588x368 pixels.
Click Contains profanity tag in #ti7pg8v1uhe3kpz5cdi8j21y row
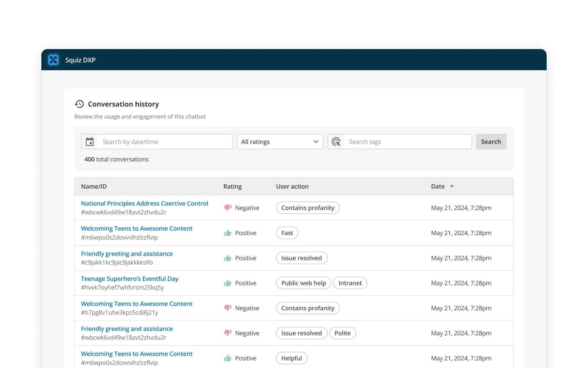click(x=308, y=308)
